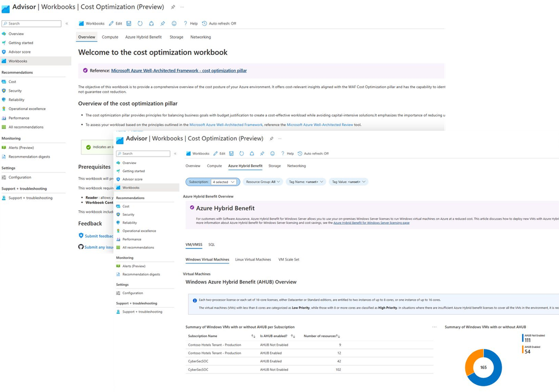Open the Microsoft Azure Well-Architected Review link

click(x=320, y=125)
